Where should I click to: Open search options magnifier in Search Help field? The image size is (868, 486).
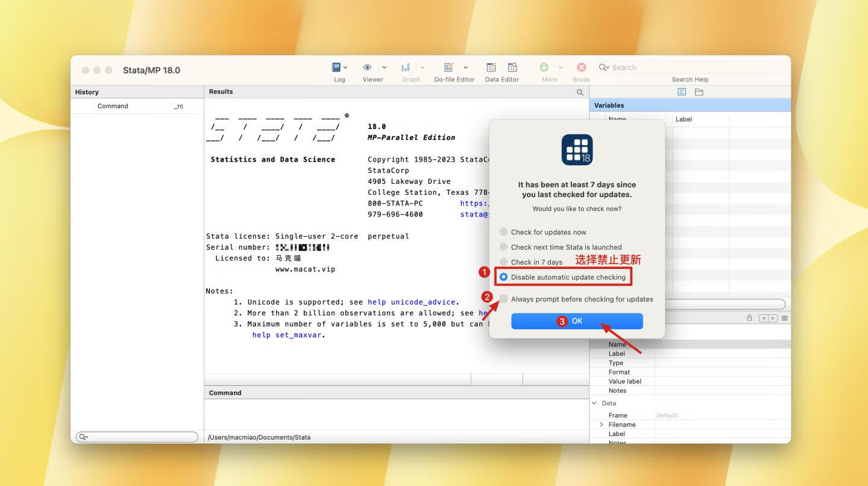604,68
